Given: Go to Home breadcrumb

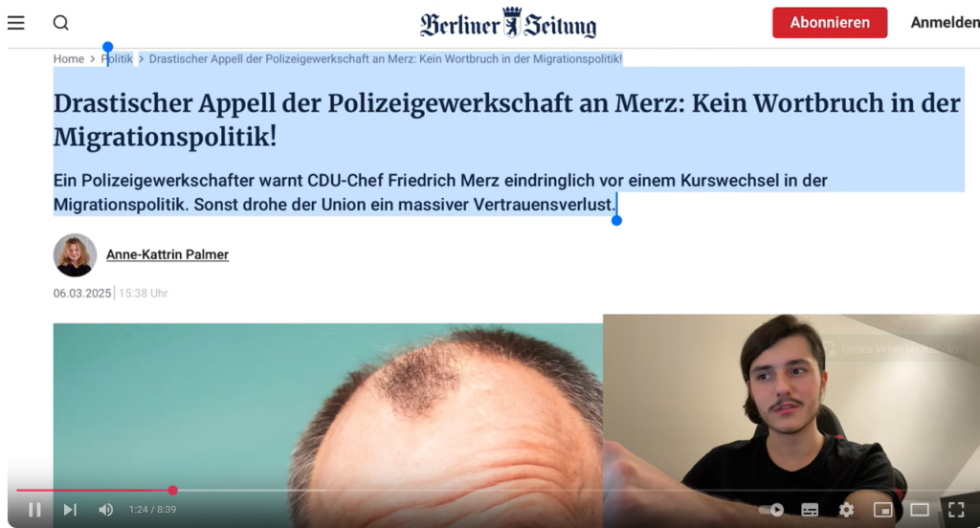Looking at the screenshot, I should click(69, 58).
